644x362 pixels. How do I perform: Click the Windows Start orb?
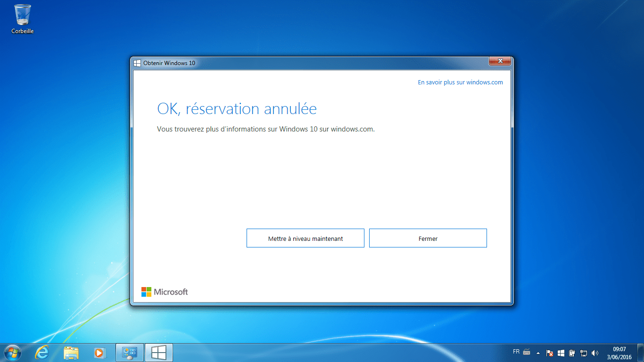pyautogui.click(x=13, y=352)
